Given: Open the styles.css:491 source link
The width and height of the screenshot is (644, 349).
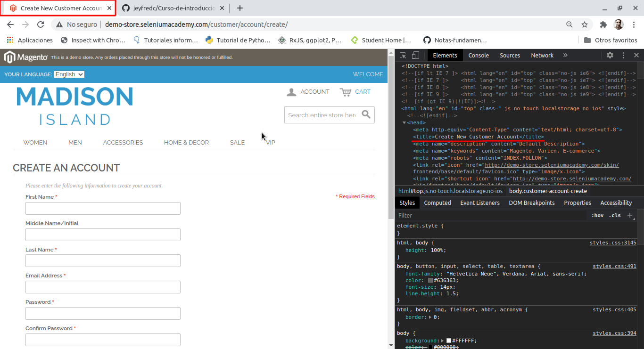Looking at the screenshot, I should point(614,266).
